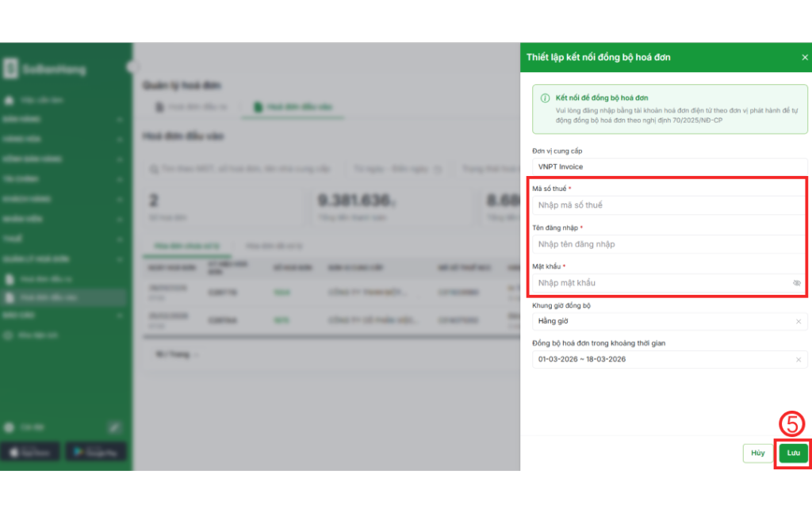812x513 pixels.
Task: Open the App Store download badge
Action: (31, 451)
